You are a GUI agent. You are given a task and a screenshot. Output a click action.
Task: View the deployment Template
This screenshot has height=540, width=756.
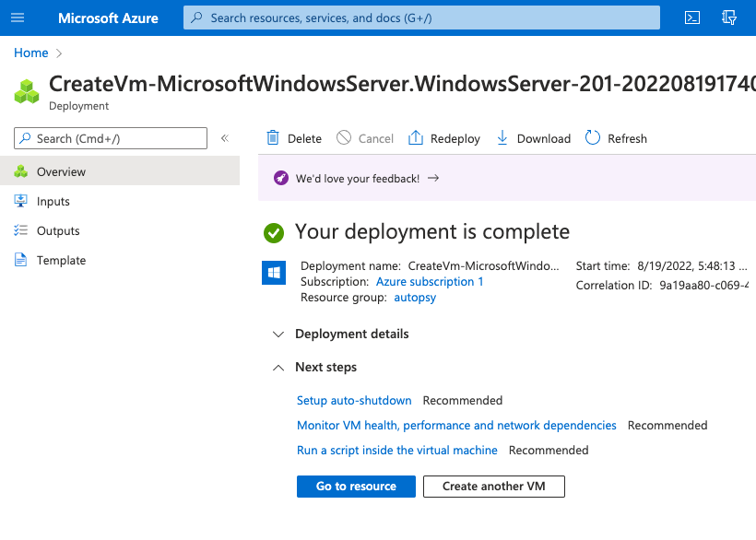(x=61, y=260)
